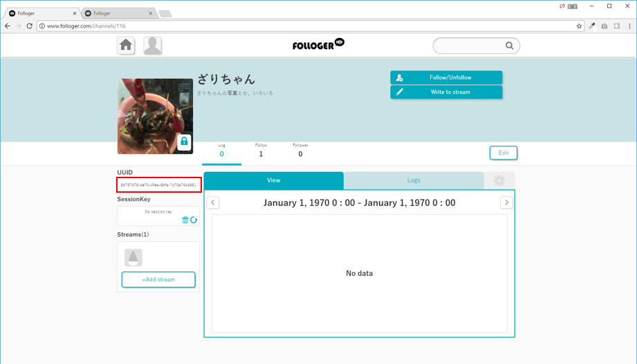The width and height of the screenshot is (637, 364).
Task: Open the Chrome three-dot menu
Action: tap(629, 26)
